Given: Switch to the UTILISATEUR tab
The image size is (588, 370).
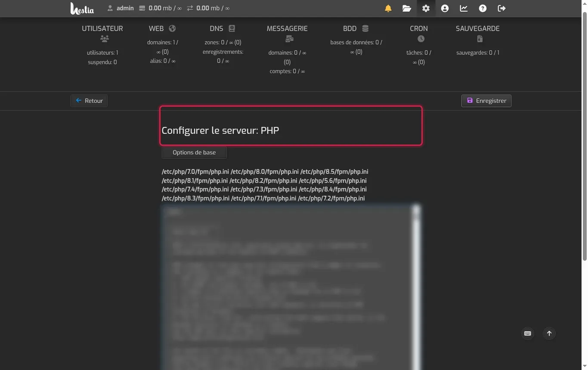Looking at the screenshot, I should [102, 28].
